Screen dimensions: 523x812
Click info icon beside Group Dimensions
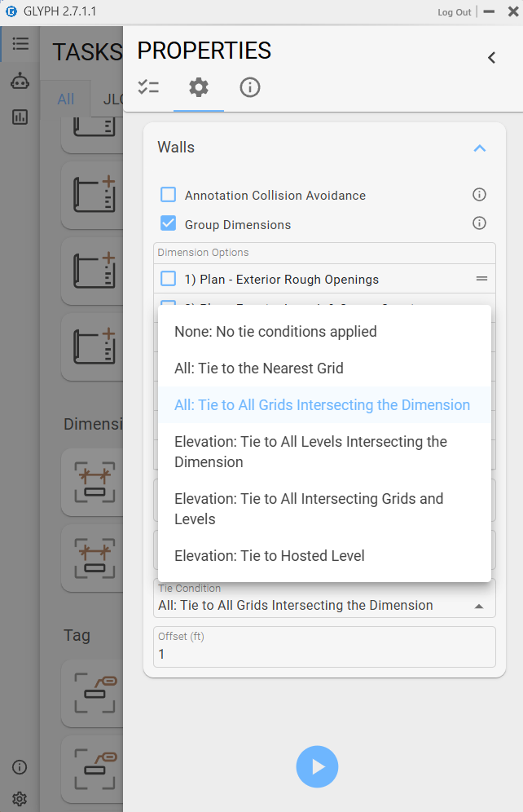pos(479,223)
